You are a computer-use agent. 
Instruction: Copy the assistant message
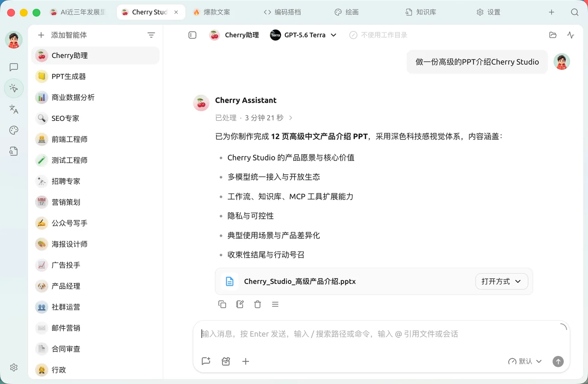tap(222, 304)
